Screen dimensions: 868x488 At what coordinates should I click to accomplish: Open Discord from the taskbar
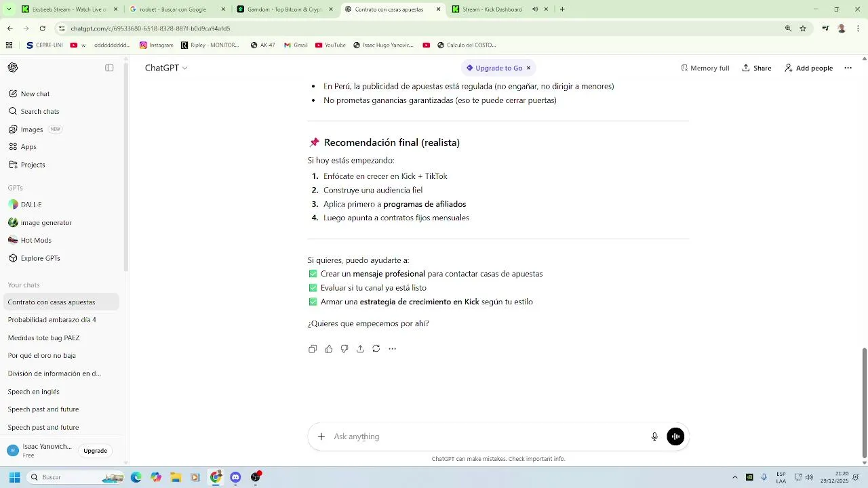pos(235,477)
